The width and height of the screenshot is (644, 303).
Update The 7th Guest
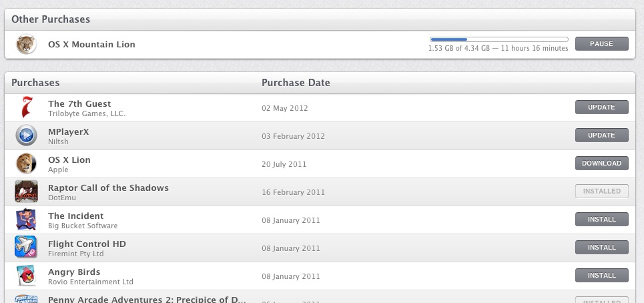tap(601, 107)
